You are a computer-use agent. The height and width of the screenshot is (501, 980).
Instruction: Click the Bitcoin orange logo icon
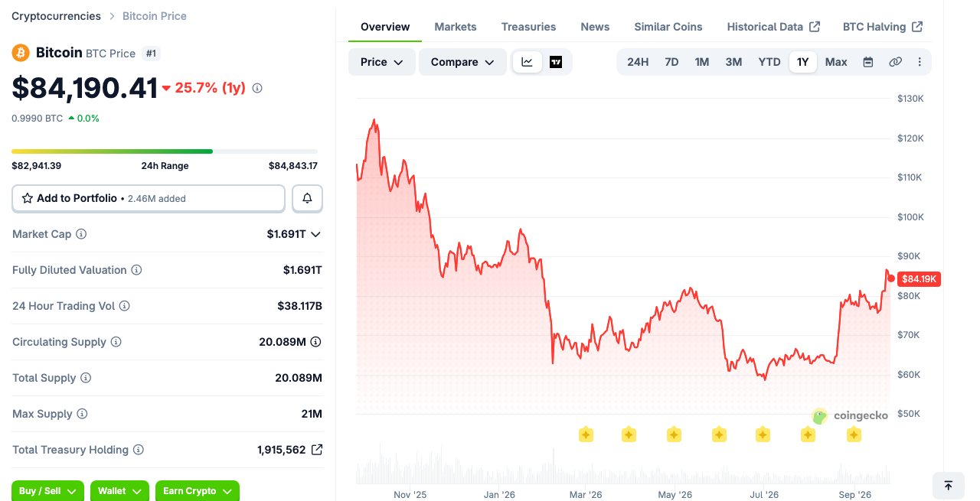click(x=21, y=53)
